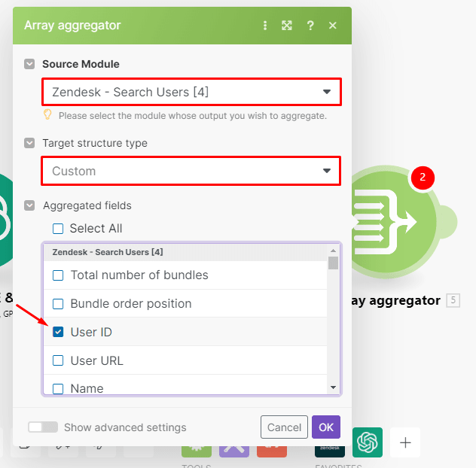
Task: Check the Select All checkbox
Action: click(58, 229)
